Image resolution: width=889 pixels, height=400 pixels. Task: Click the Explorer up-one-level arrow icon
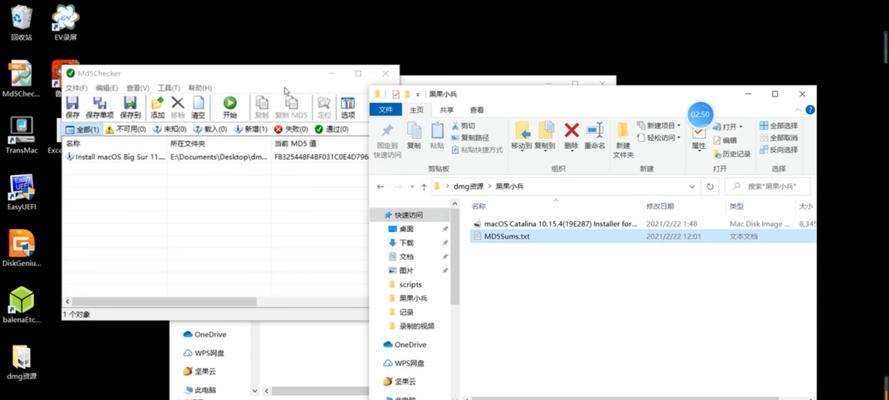pos(424,186)
